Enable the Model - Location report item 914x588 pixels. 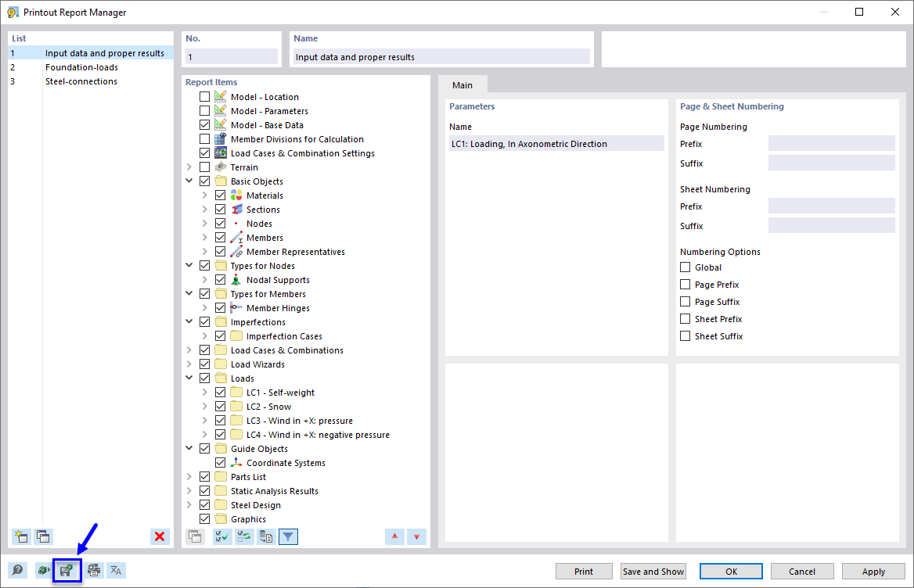pyautogui.click(x=204, y=96)
